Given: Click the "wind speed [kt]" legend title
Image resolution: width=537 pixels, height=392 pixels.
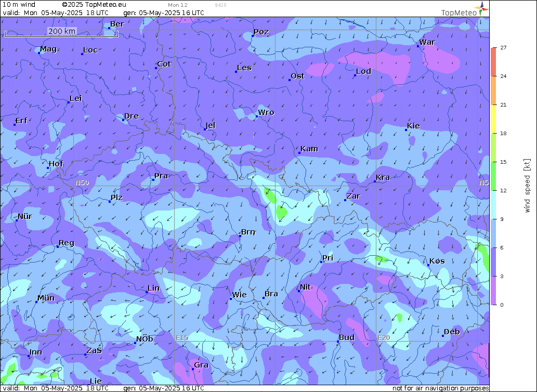Looking at the screenshot, I should [527, 186].
